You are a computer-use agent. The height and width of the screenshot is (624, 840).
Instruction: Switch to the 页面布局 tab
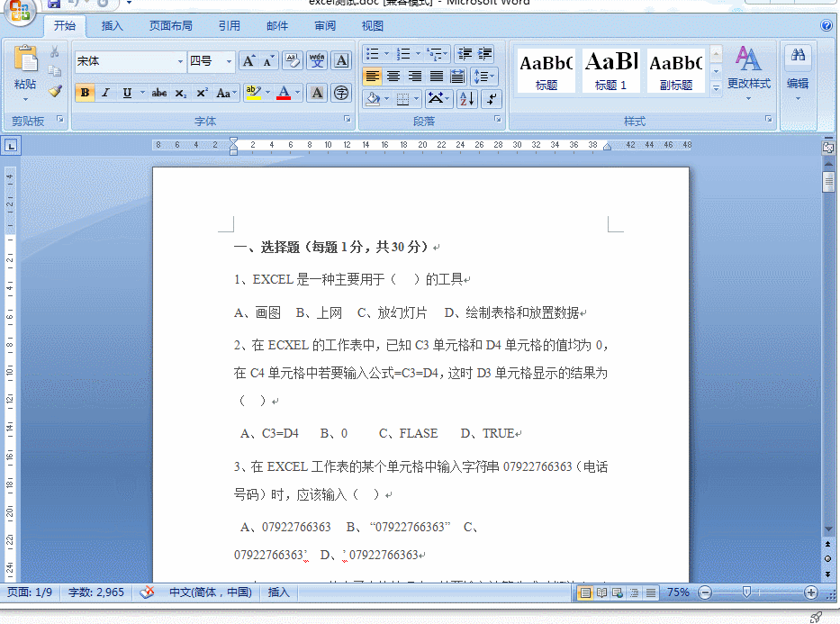tap(170, 26)
